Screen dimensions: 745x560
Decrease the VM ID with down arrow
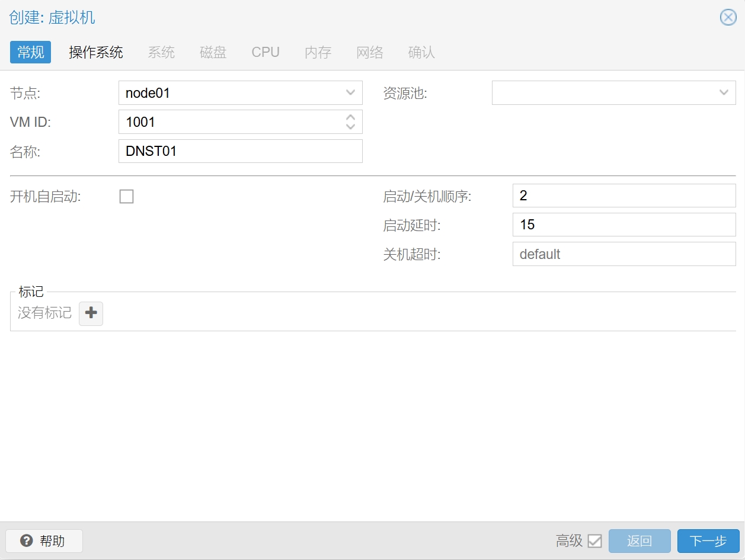point(350,126)
